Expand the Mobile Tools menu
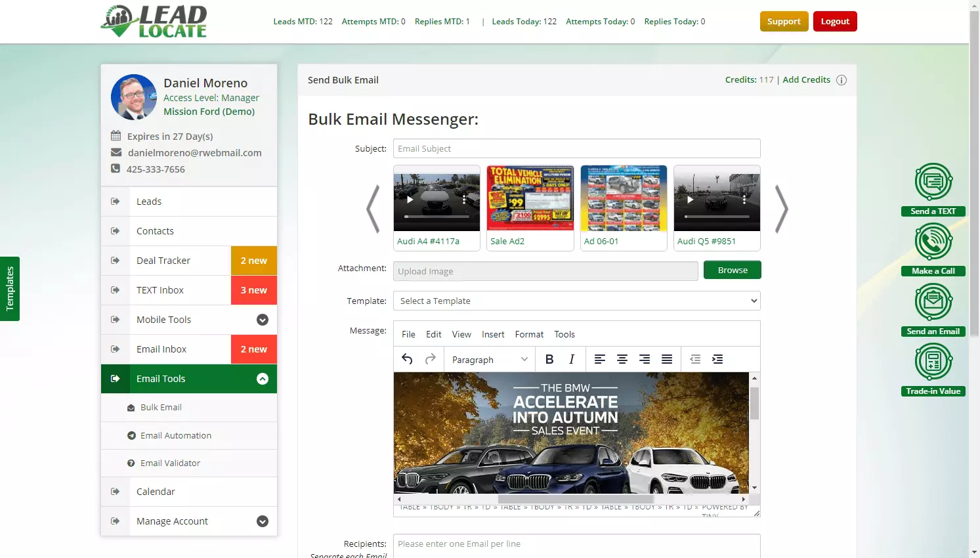 pos(263,320)
